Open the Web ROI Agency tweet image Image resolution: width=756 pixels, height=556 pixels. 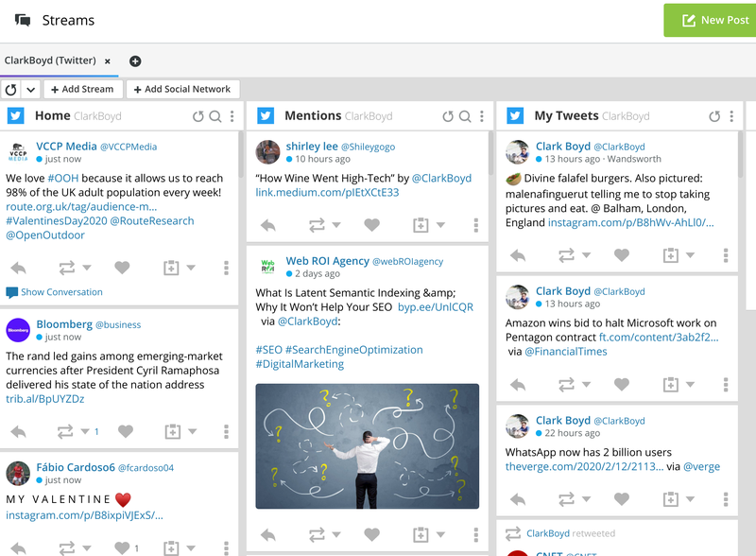click(x=368, y=446)
